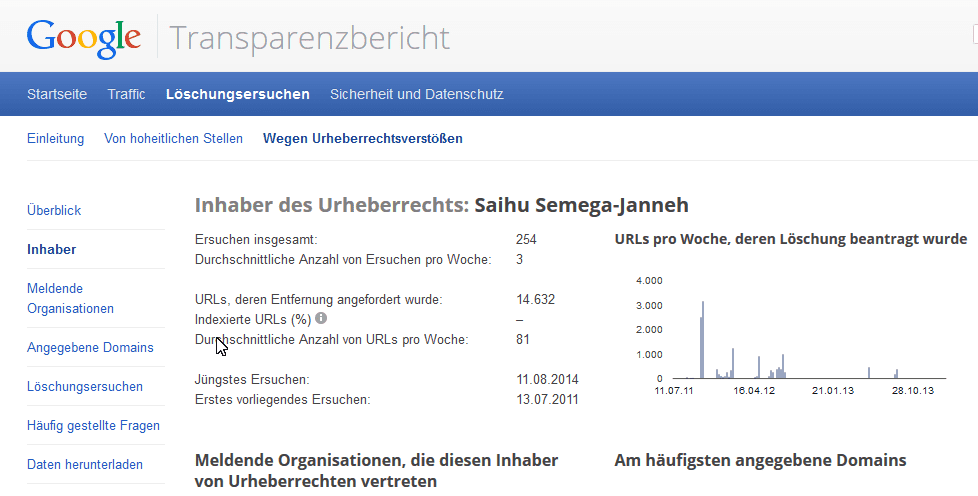This screenshot has height=496, width=978.
Task: Click the heading name Saihu Semega-Janneh
Action: pyautogui.click(x=581, y=205)
